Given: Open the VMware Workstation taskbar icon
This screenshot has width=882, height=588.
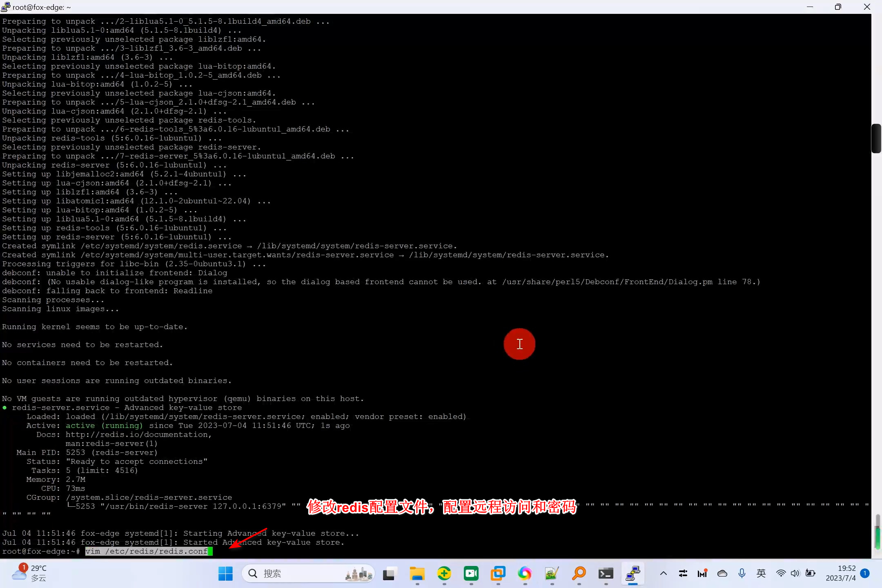Looking at the screenshot, I should pos(498,574).
